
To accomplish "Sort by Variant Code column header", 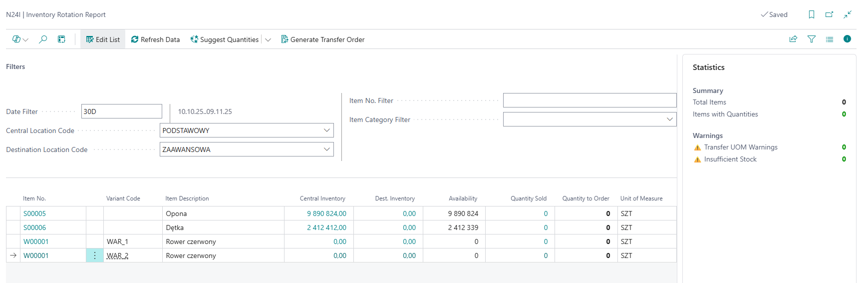I will (x=123, y=198).
